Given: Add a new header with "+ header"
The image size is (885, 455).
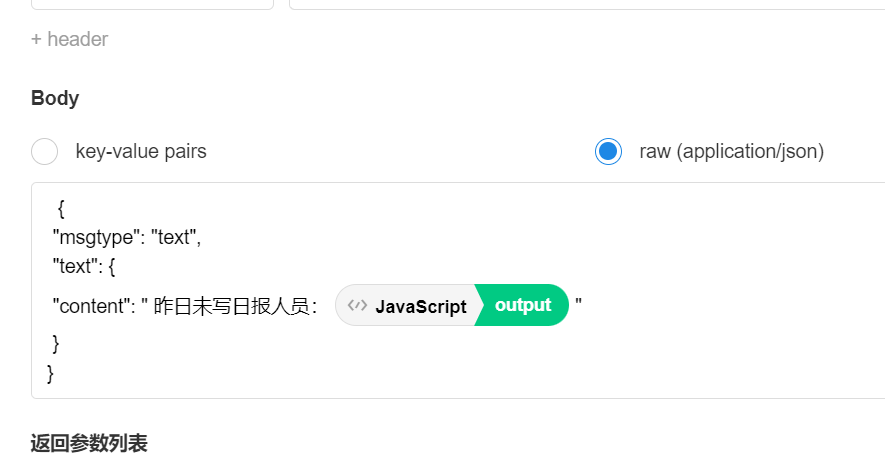Looking at the screenshot, I should [69, 39].
